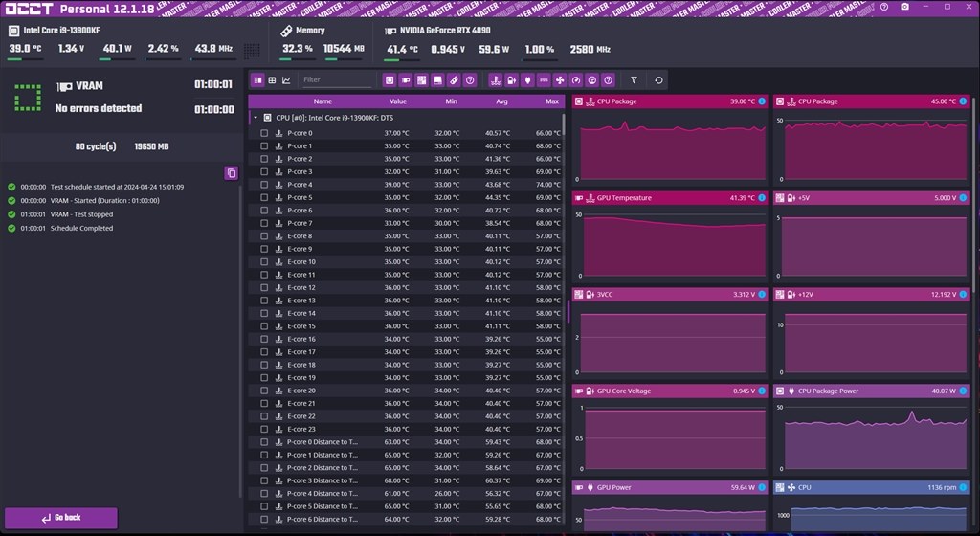Screen dimensions: 980x536
Task: Click the GPU Core Voltage graph header
Action: click(669, 391)
